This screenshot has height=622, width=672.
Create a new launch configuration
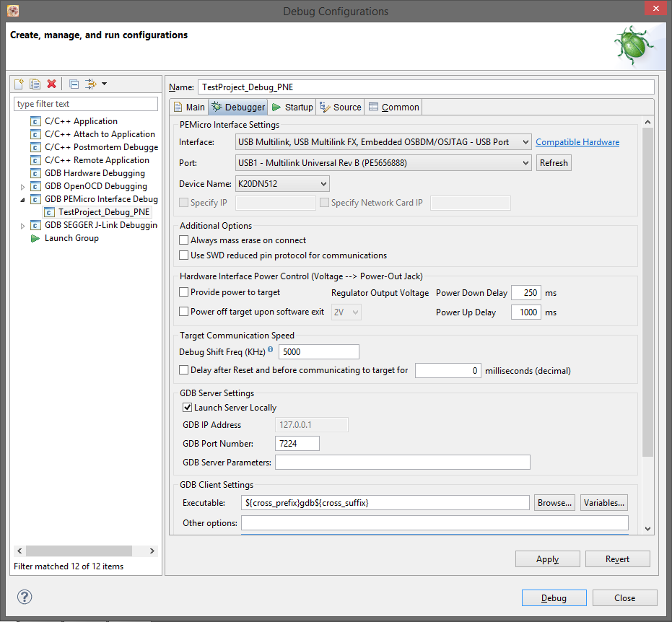(18, 84)
